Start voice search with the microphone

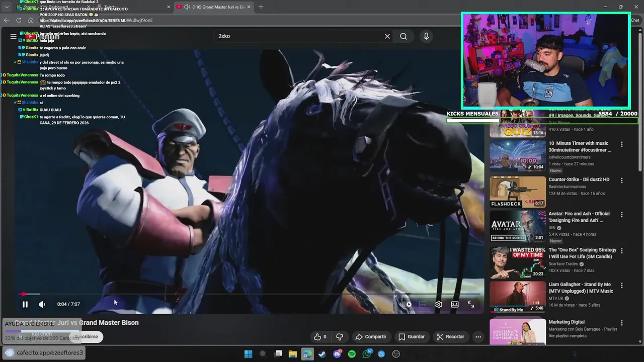coord(426,36)
